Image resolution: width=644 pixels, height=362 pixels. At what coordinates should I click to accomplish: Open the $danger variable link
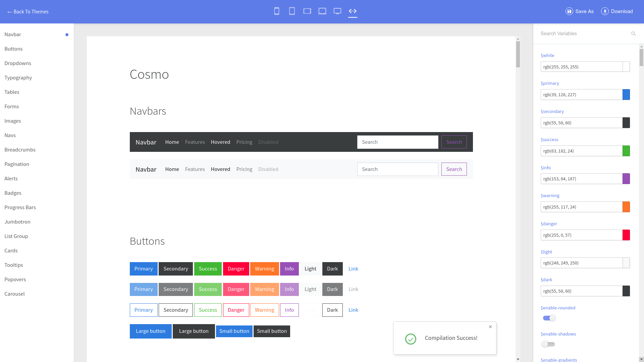548,224
